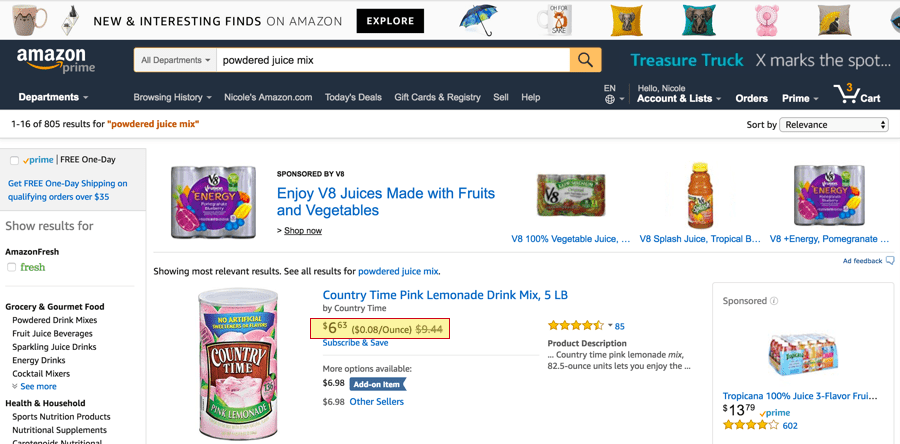Image resolution: width=900 pixels, height=444 pixels.
Task: Open the All Departments search dropdown
Action: pos(176,60)
